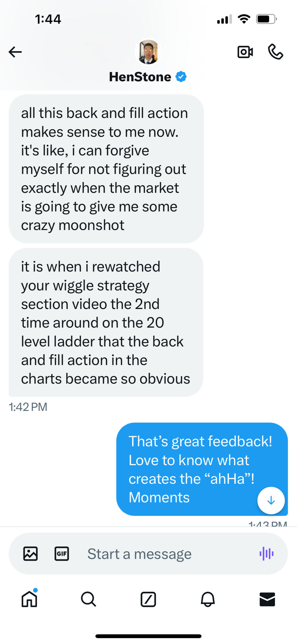Open the GIF picker
The image size is (297, 644).
[x=62, y=554]
